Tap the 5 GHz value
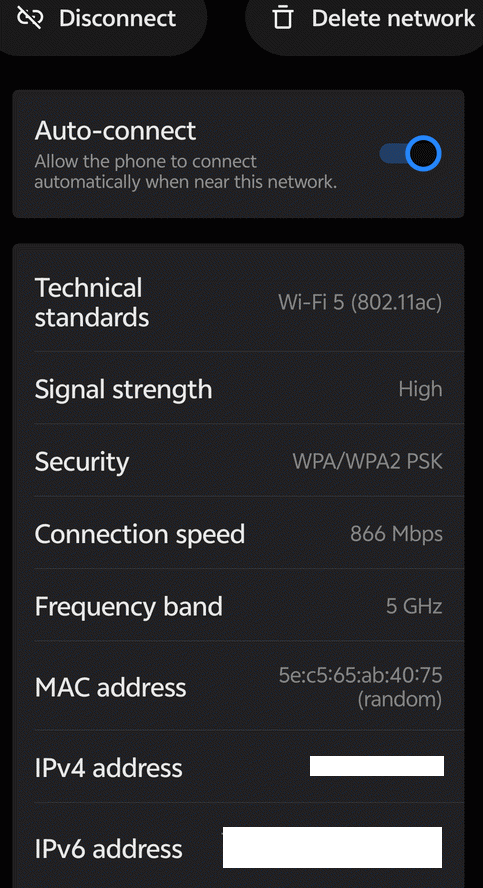This screenshot has height=888, width=483. point(414,606)
